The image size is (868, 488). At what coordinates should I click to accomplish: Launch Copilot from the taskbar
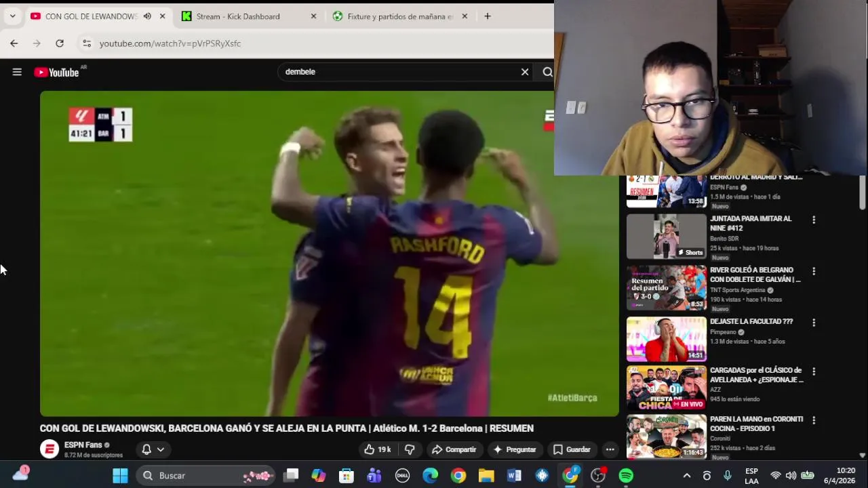tap(319, 476)
